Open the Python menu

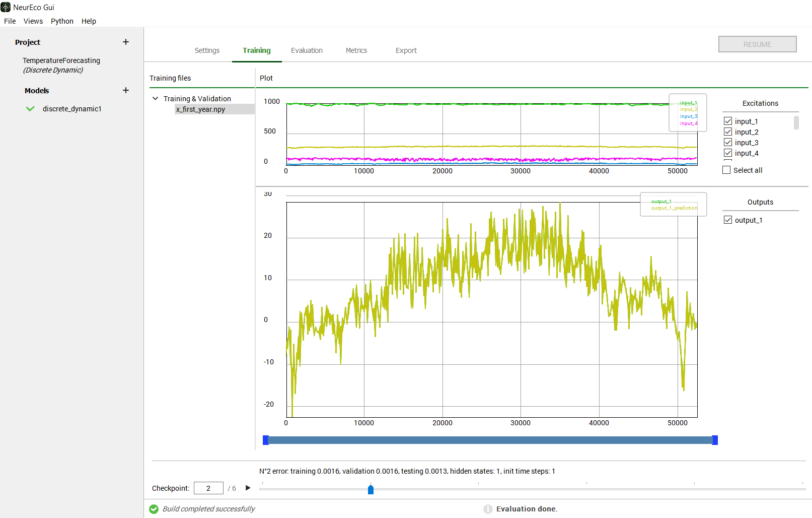click(x=62, y=21)
